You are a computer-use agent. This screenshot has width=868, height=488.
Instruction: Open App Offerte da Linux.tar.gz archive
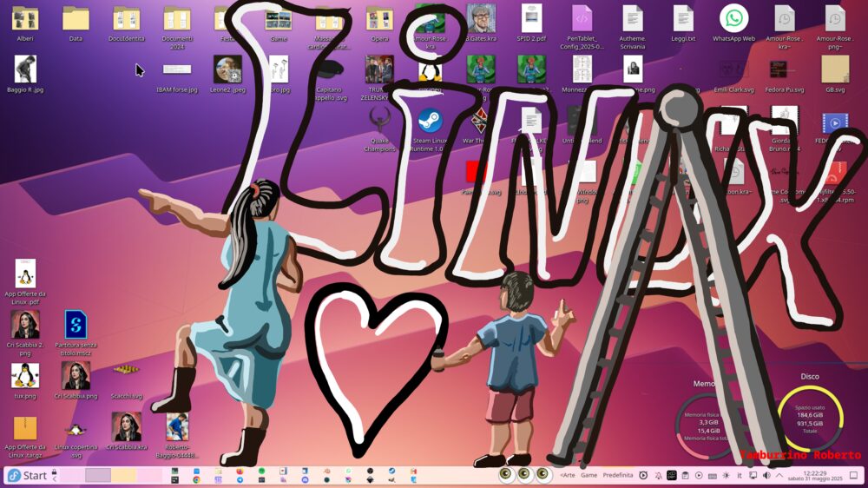coord(25,437)
